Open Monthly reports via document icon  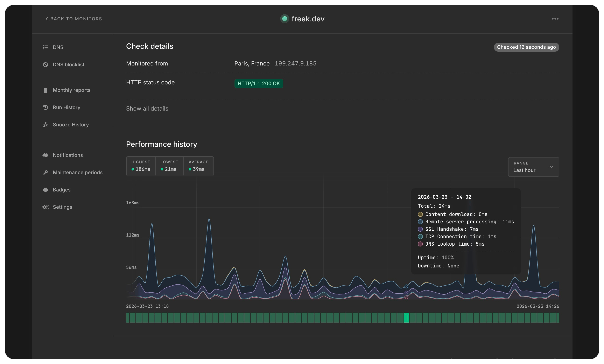point(45,90)
